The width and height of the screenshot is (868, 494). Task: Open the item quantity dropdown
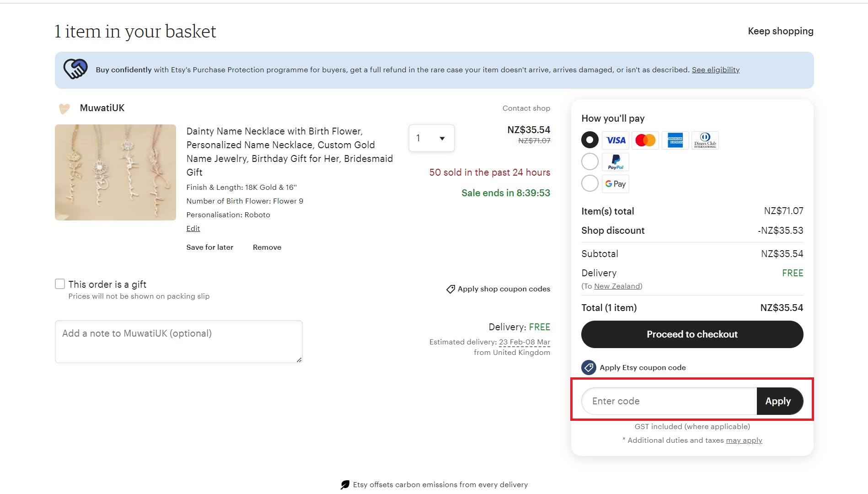[x=431, y=138]
